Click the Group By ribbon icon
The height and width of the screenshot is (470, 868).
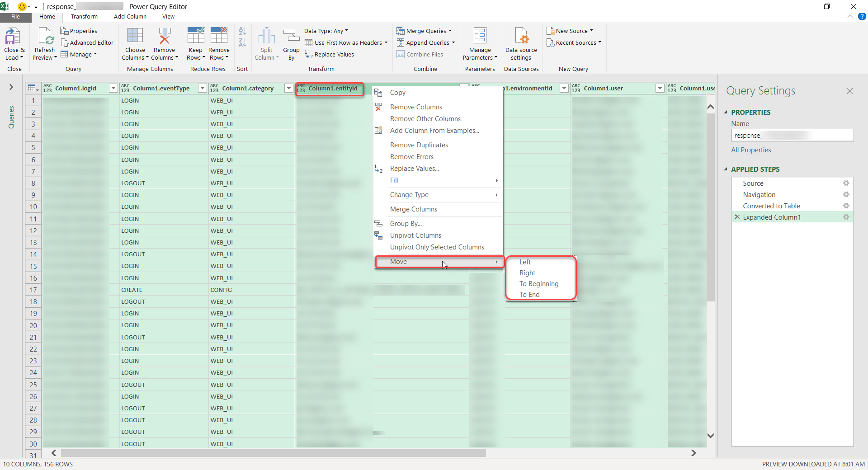click(291, 37)
